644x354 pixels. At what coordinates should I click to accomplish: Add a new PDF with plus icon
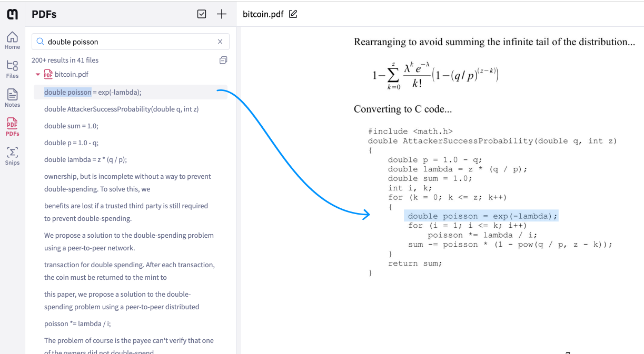222,14
